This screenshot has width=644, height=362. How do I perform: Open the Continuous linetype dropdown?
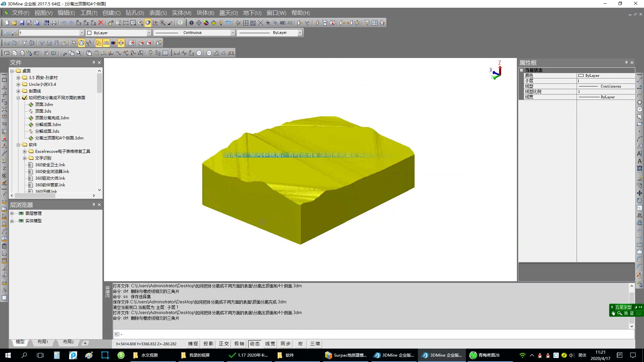(232, 33)
